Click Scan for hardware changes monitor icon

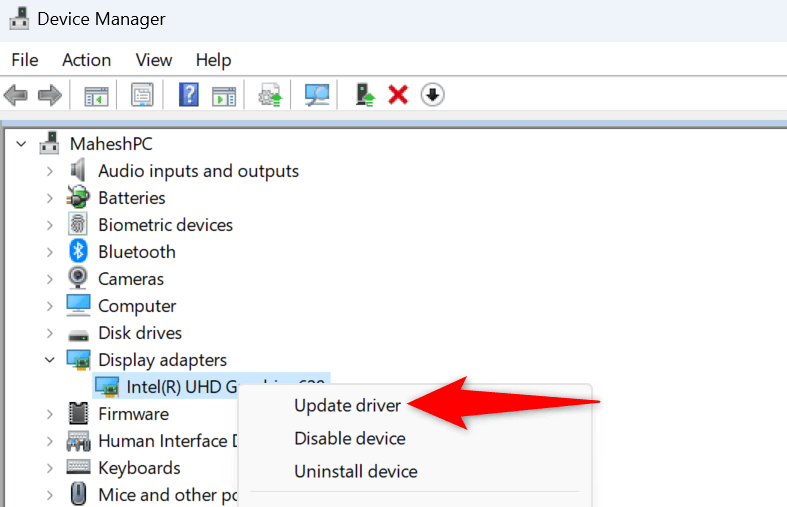point(317,94)
